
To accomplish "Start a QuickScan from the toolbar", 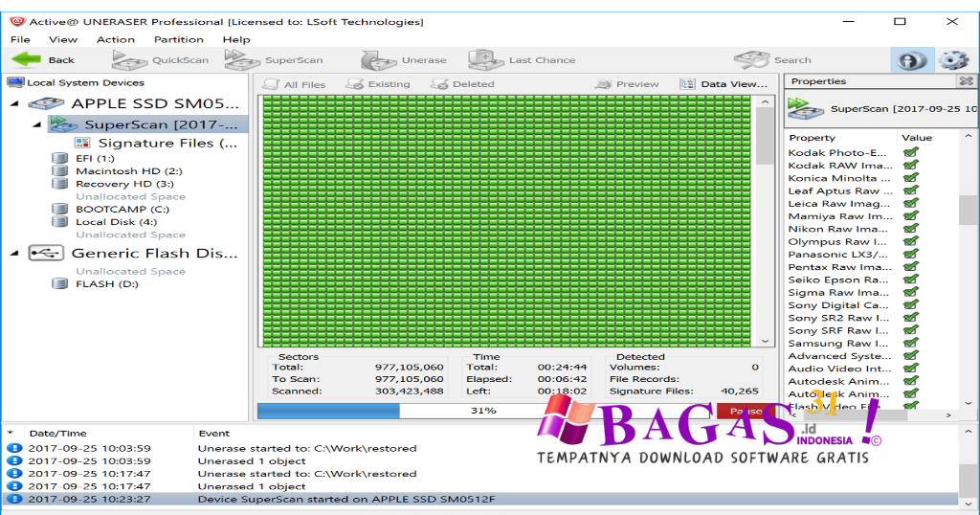I will (x=161, y=60).
